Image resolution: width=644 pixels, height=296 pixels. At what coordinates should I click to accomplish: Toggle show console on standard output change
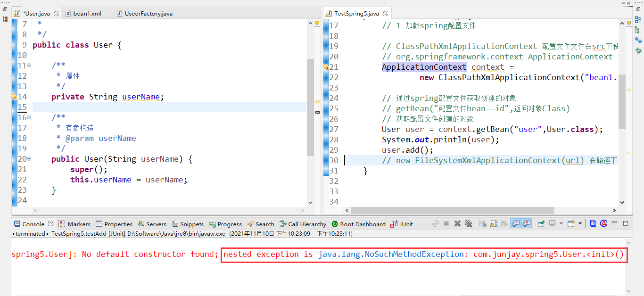(x=516, y=223)
